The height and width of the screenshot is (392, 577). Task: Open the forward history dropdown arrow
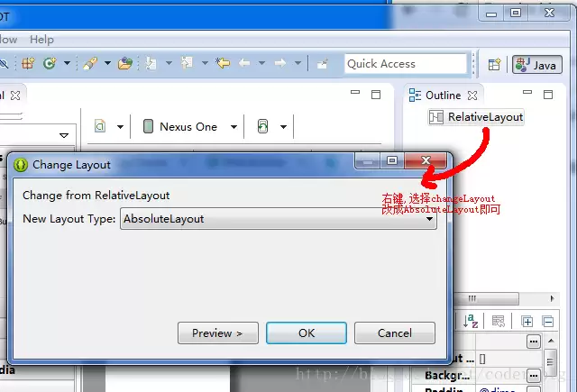tap(298, 63)
